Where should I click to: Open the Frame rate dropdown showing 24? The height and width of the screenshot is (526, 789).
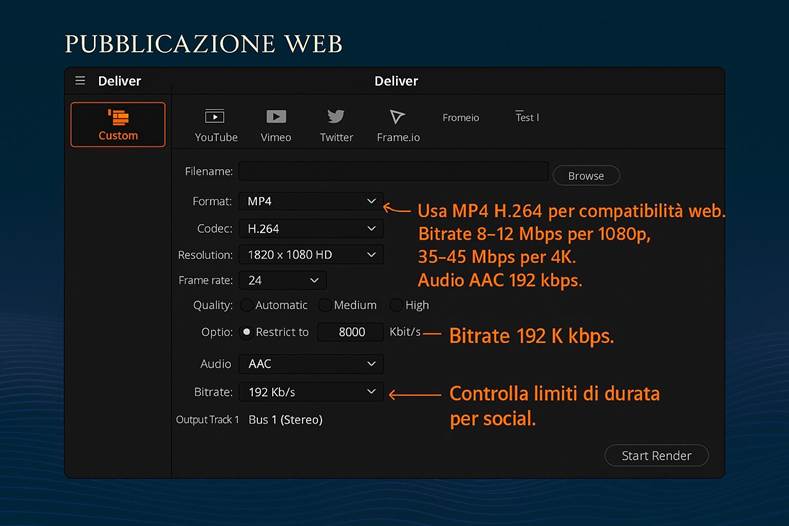pos(282,280)
